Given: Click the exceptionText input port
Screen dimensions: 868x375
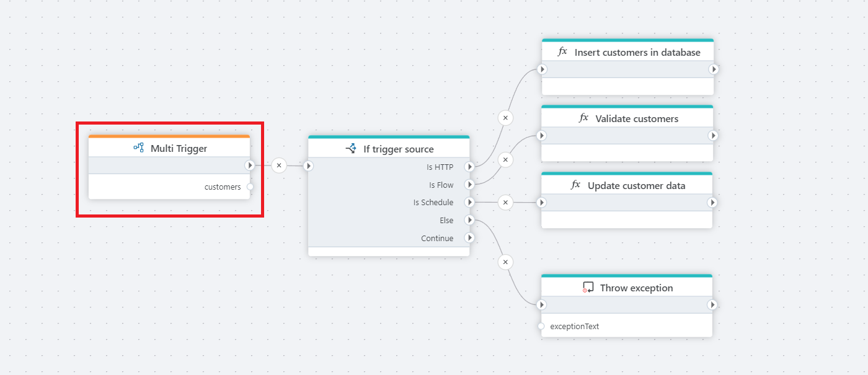Looking at the screenshot, I should 541,326.
